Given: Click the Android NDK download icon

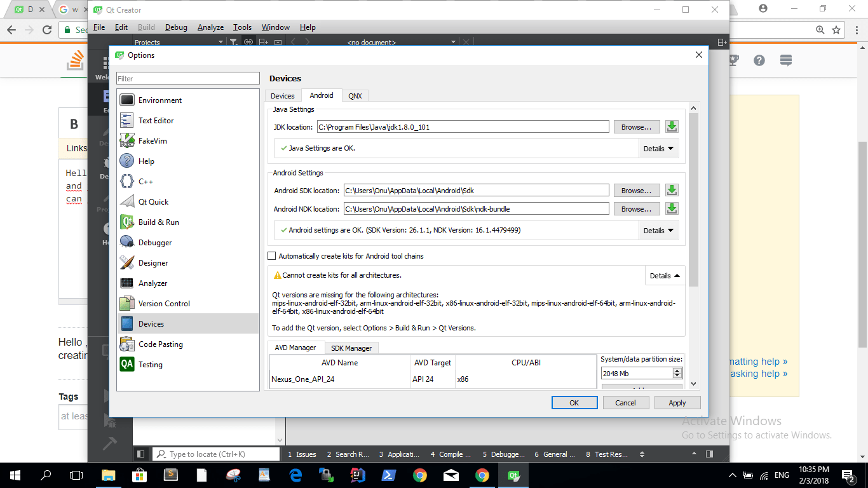Looking at the screenshot, I should coord(672,209).
